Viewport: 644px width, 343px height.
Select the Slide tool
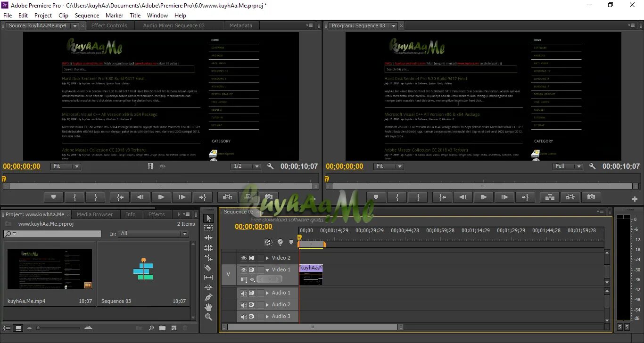coord(208,287)
